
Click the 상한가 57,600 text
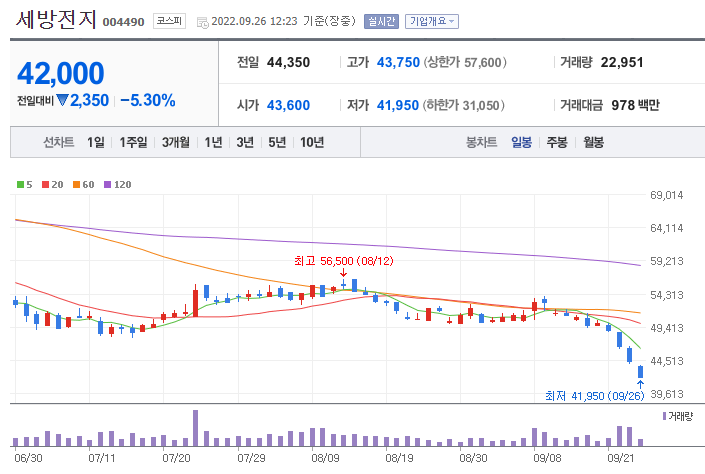point(464,62)
